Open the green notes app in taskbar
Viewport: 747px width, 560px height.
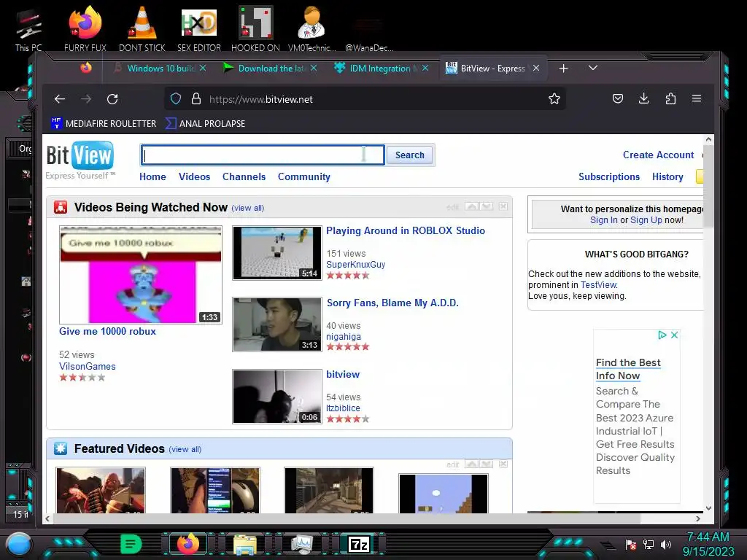[131, 544]
